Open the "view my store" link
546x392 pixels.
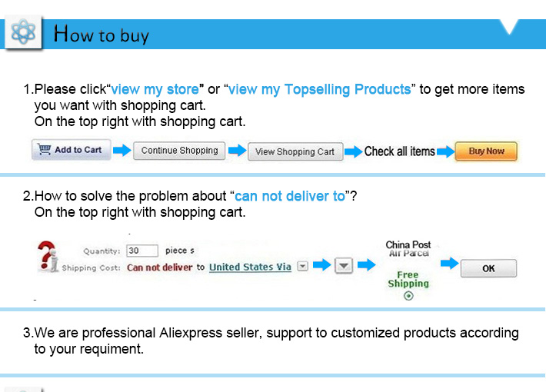(155, 89)
